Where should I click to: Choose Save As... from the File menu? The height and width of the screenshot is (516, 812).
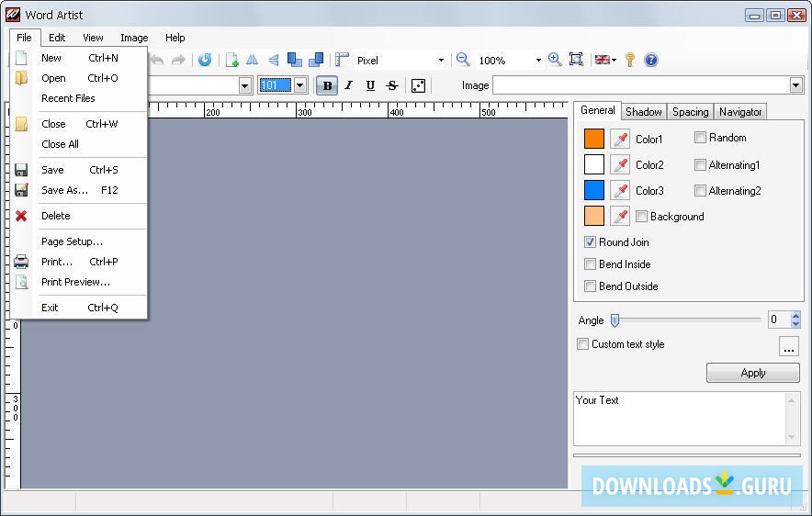[79, 190]
